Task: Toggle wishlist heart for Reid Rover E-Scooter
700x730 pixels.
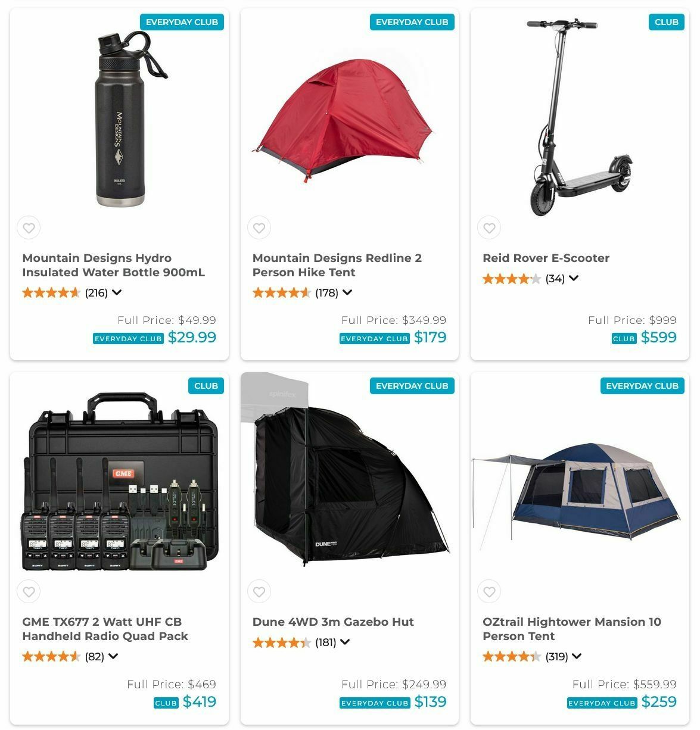Action: coord(489,227)
